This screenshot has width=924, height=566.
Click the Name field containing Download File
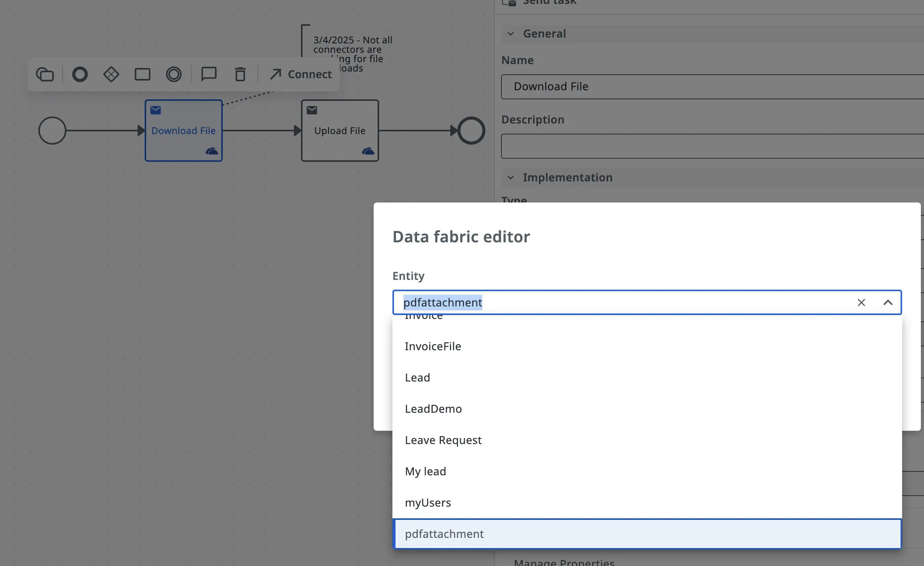[664, 87]
